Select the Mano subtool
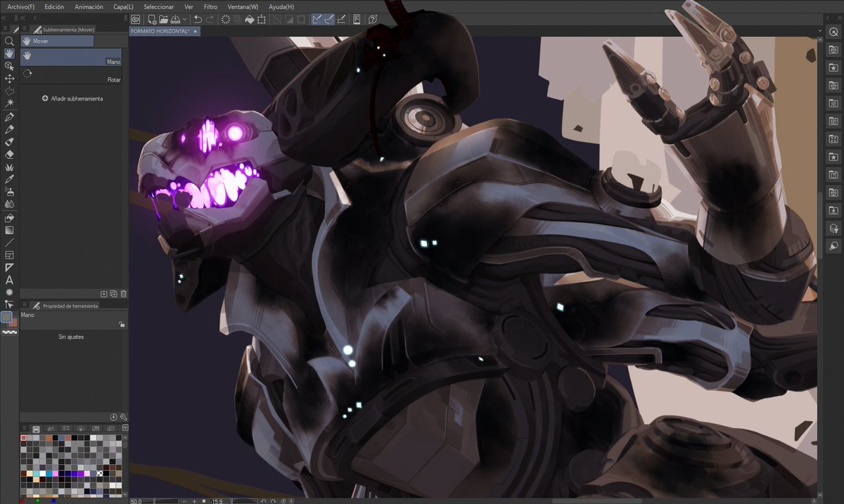Viewport: 844px width, 504px height. pos(71,58)
